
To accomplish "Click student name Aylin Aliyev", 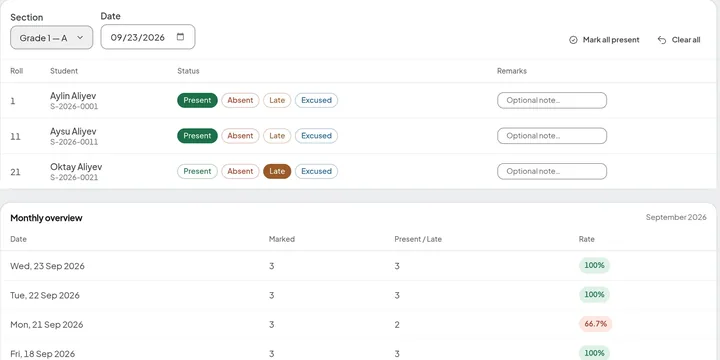I will click(73, 96).
